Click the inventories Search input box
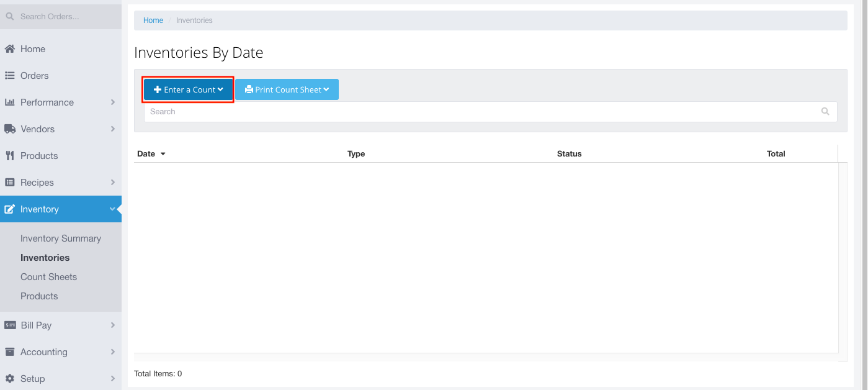The height and width of the screenshot is (390, 868). click(x=478, y=112)
